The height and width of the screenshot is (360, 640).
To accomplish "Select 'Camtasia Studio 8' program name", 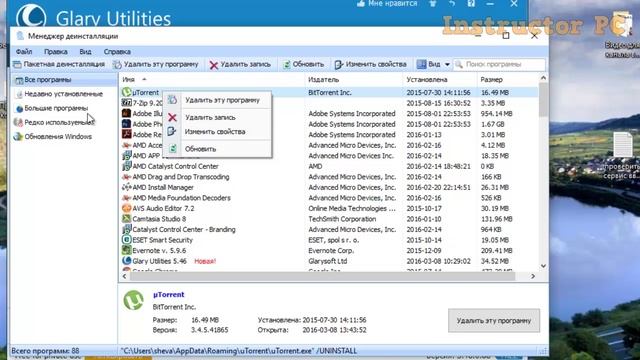I will point(159,219).
